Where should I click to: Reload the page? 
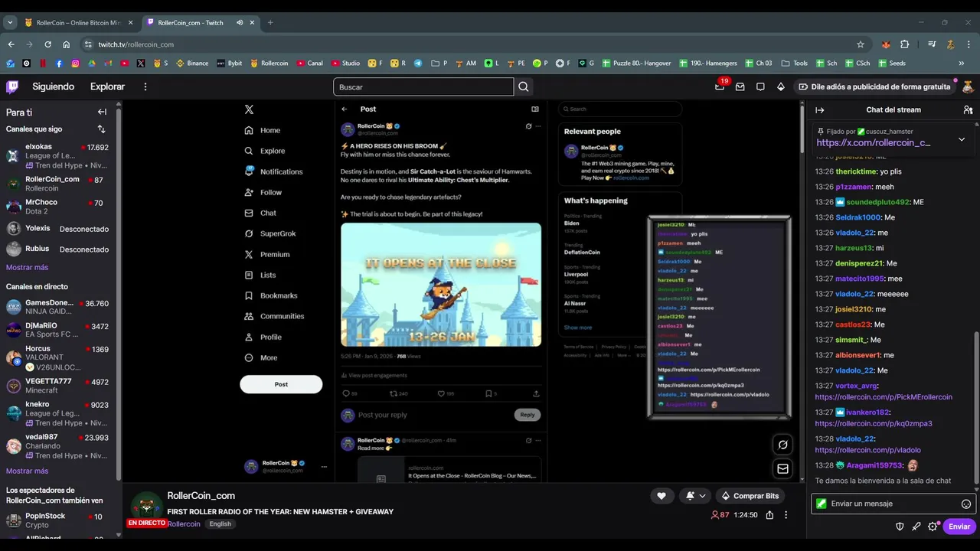pyautogui.click(x=47, y=44)
